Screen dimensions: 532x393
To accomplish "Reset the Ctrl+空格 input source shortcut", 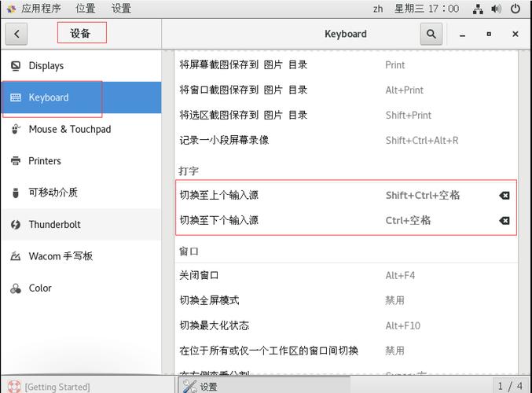I will 504,221.
